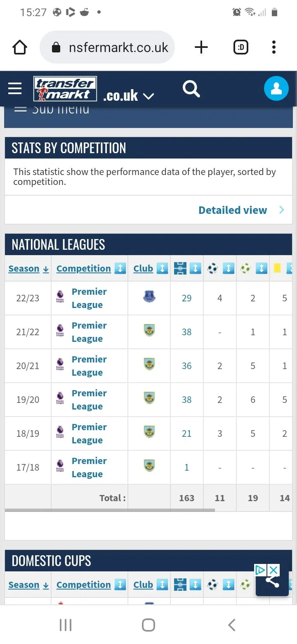This screenshot has height=644, width=297.
Task: Open the browser tab switcher
Action: 241,47
